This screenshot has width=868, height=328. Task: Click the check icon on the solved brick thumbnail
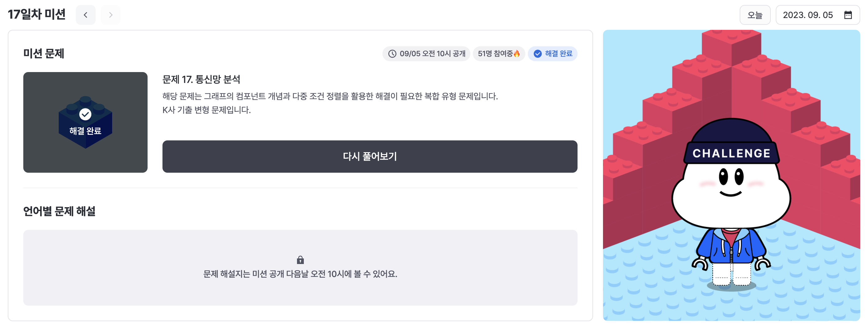[x=85, y=114]
